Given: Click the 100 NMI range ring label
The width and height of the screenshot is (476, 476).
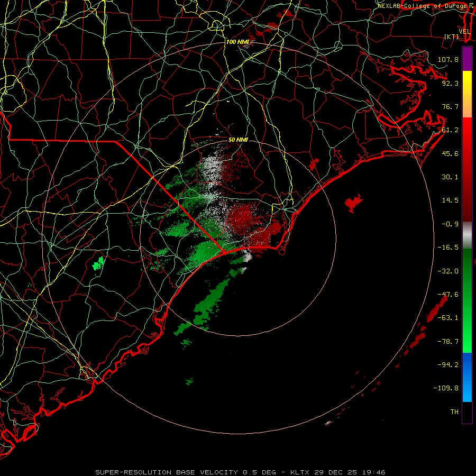Looking at the screenshot, I should point(237,42).
